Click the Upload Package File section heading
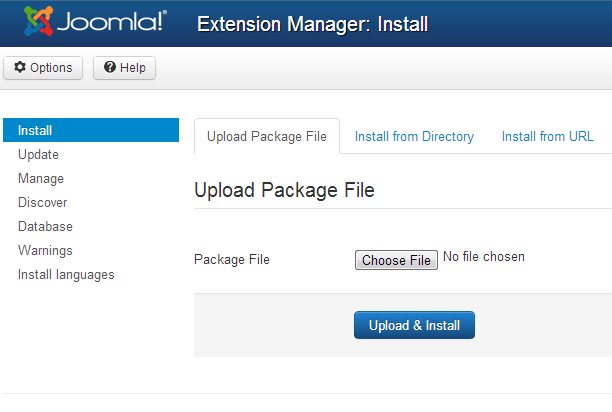The image size is (612, 412). click(x=284, y=190)
